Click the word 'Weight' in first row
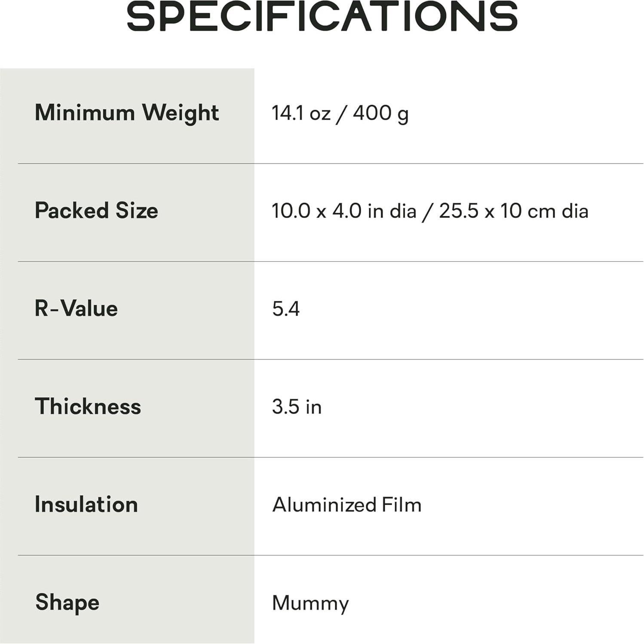Image resolution: width=644 pixels, height=644 pixels. pos(181,113)
